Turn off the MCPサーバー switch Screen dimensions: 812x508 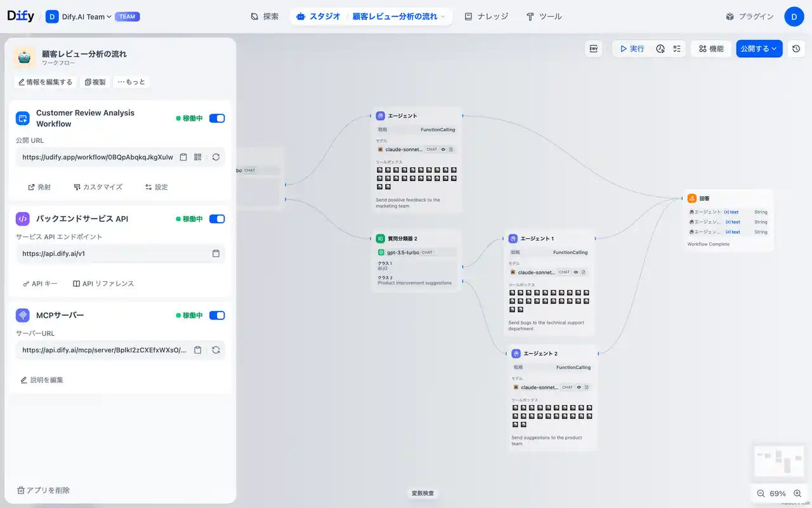pos(217,316)
